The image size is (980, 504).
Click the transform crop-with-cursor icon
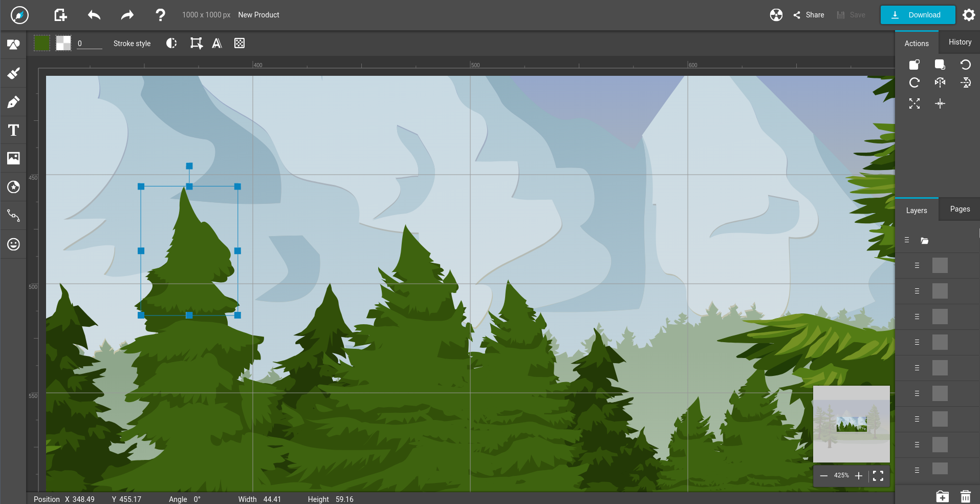[x=196, y=43]
